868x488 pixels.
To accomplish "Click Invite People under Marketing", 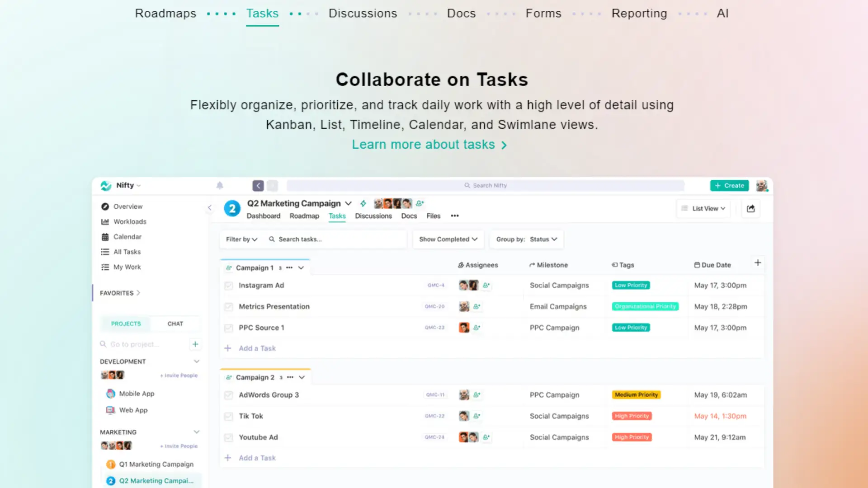I will click(x=179, y=446).
